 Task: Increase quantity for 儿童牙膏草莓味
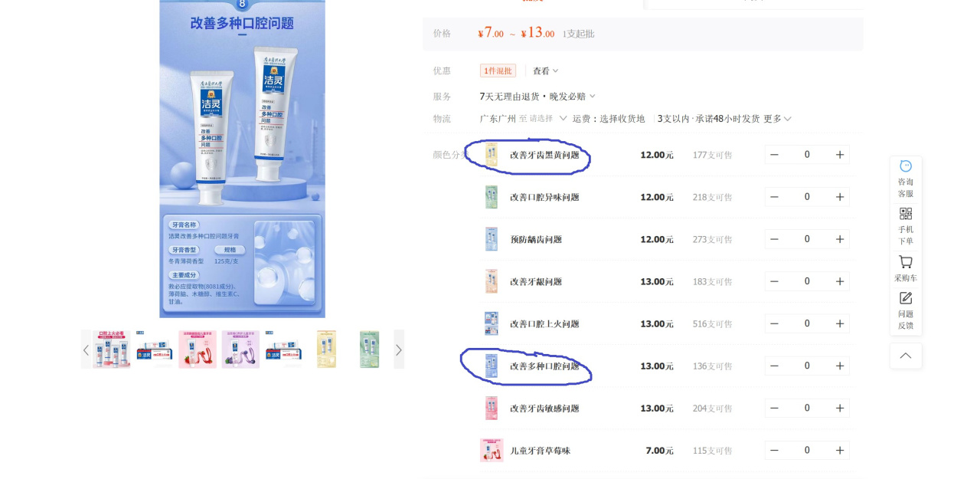(x=840, y=450)
